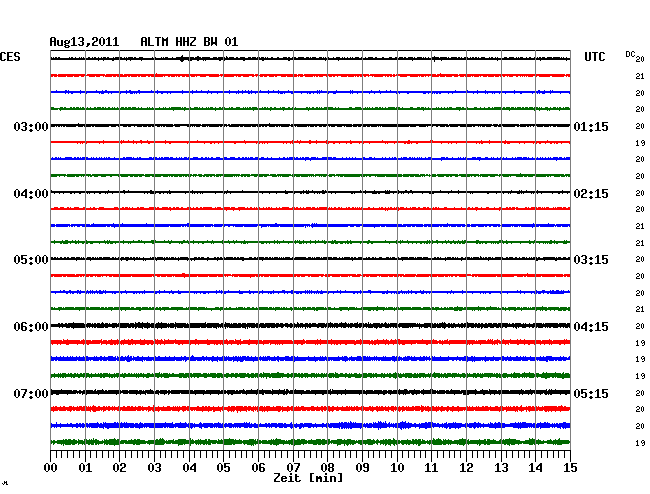Click the date label Aug13,2011
650x494 pixels.
point(84,42)
